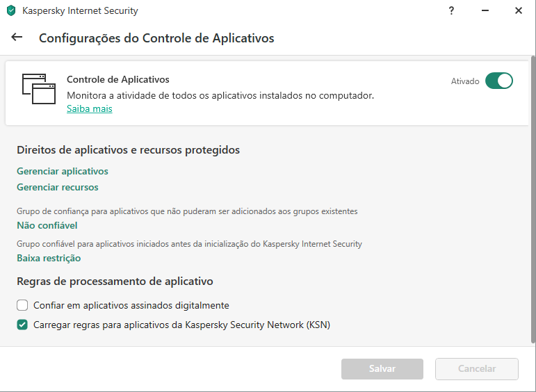This screenshot has height=392, width=536.
Task: Click the vertical scrollbar on the right
Action: (x=533, y=202)
